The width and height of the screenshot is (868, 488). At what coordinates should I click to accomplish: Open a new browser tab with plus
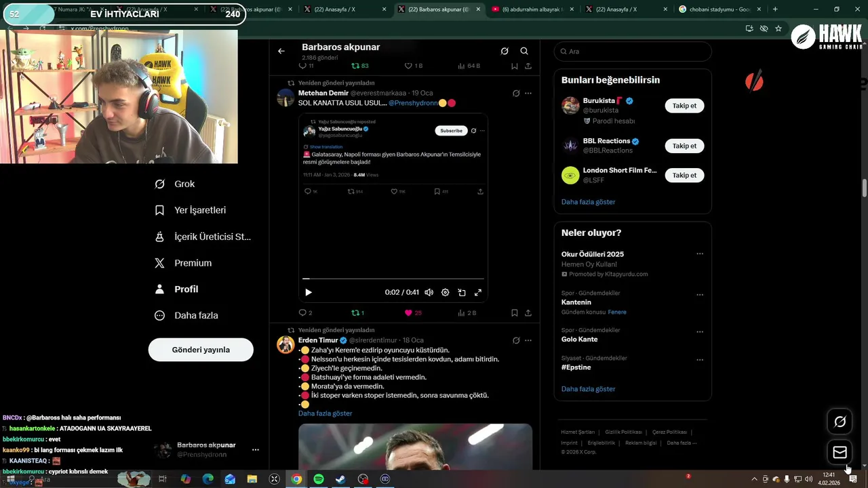(x=775, y=9)
